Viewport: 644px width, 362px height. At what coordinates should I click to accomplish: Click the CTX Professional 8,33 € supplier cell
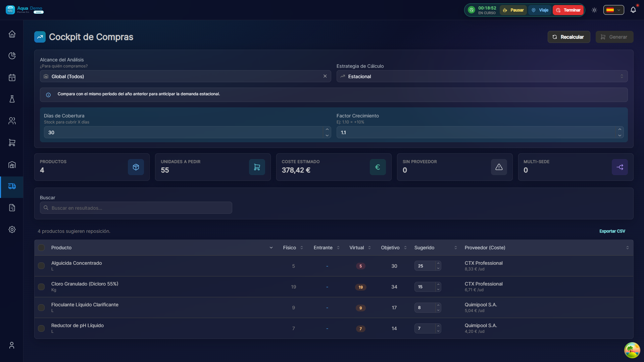pyautogui.click(x=484, y=266)
